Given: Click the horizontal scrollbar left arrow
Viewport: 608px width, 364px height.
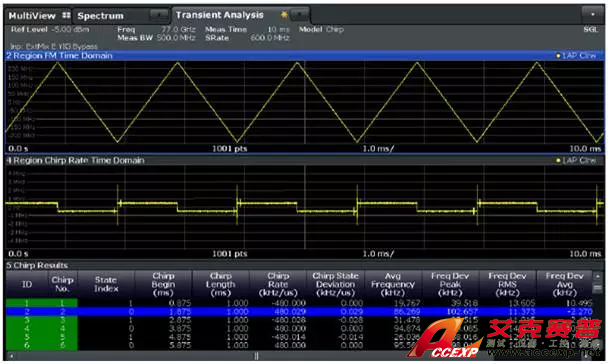Looking at the screenshot, I should (x=12, y=355).
